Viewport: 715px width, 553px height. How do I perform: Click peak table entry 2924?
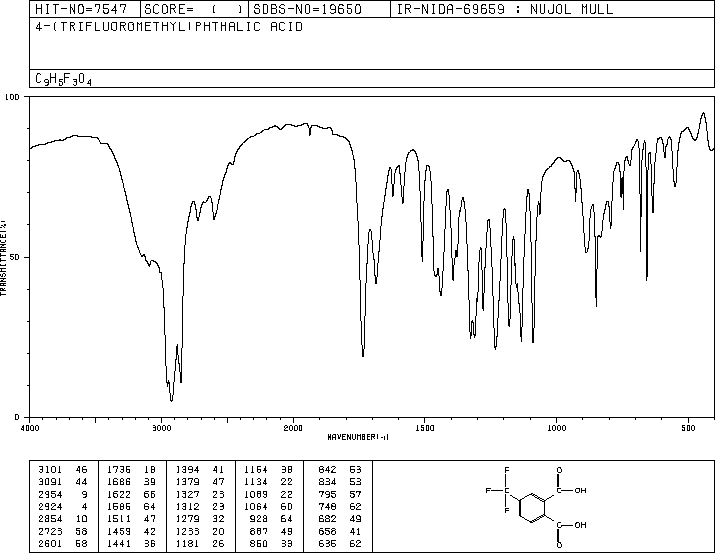coord(50,506)
